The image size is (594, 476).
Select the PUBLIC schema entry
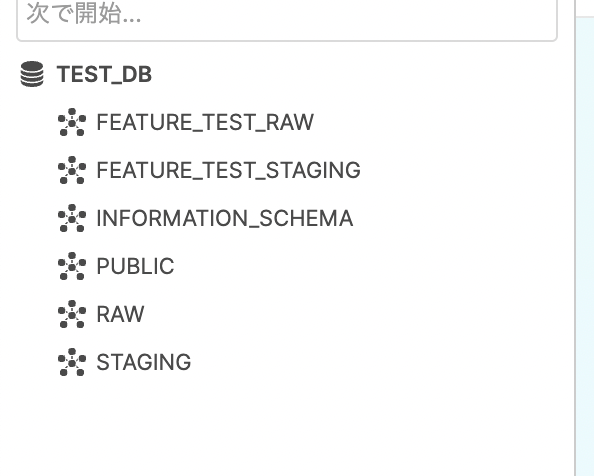click(135, 266)
